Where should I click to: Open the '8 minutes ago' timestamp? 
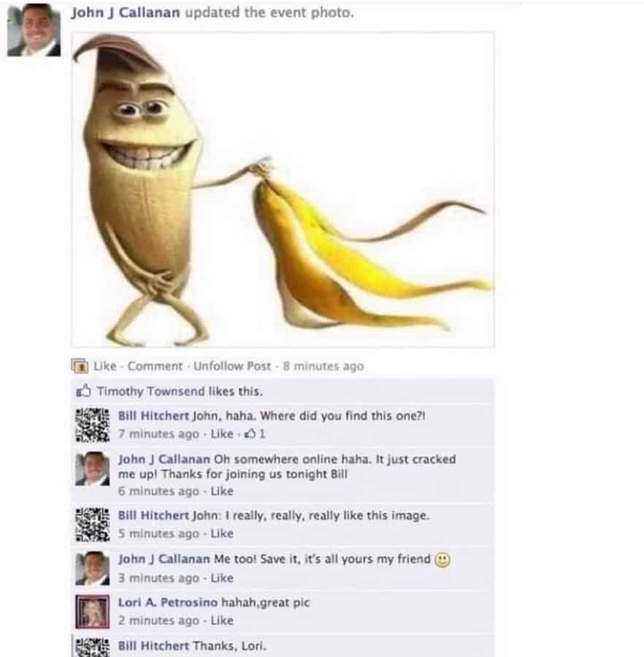pyautogui.click(x=323, y=366)
